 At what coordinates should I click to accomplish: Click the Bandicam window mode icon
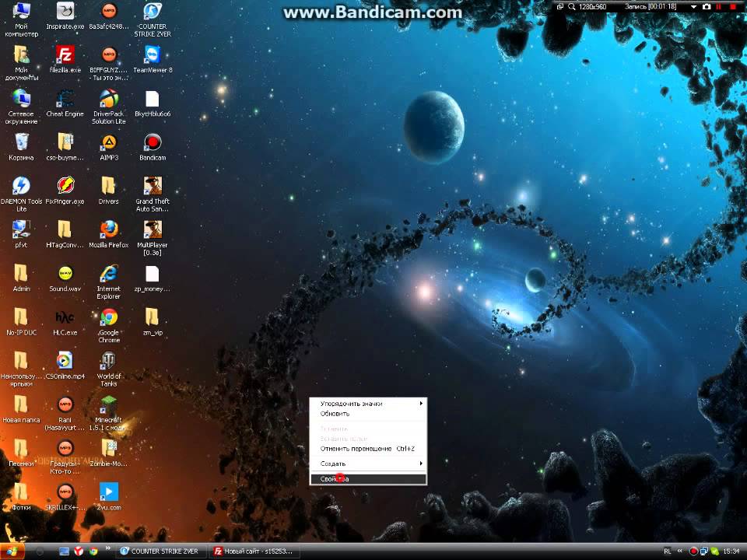coord(560,7)
